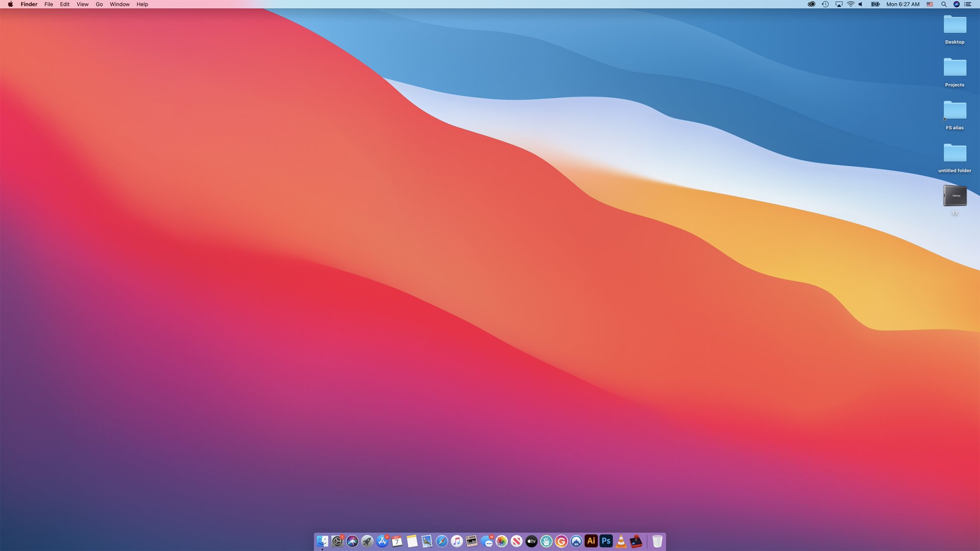Screen dimensions: 980x551
Task: Open the Apple menu
Action: 10,4
